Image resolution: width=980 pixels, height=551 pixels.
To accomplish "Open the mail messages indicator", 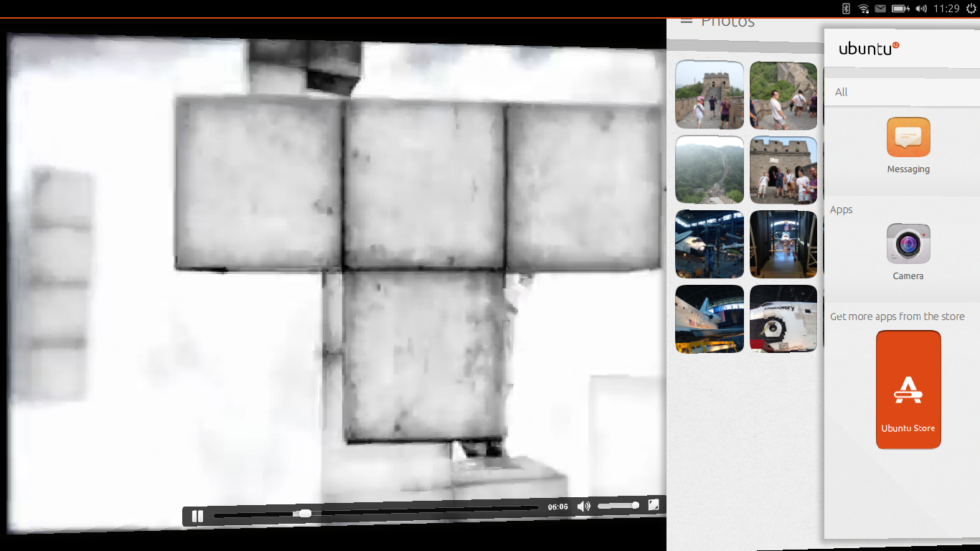I will coord(880,9).
